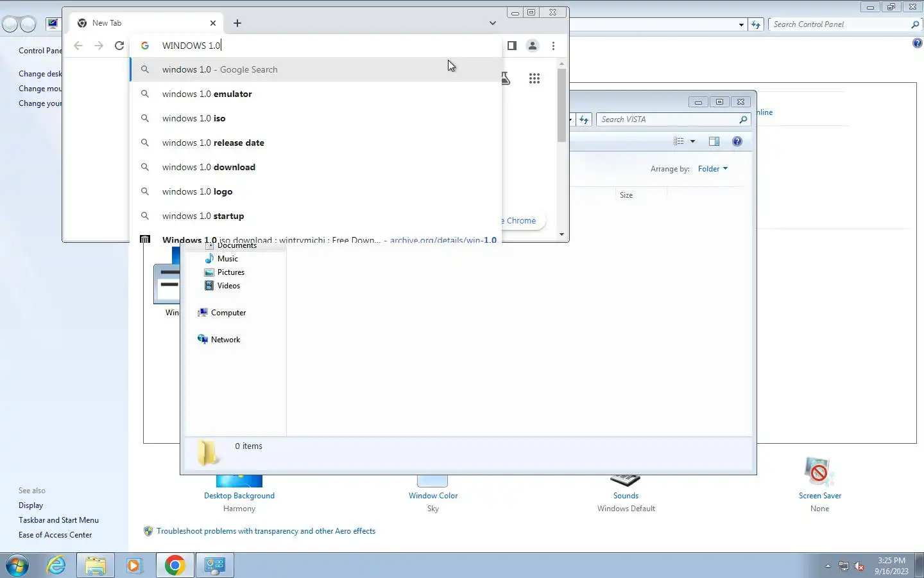Click the Screen Saver icon

(x=819, y=472)
